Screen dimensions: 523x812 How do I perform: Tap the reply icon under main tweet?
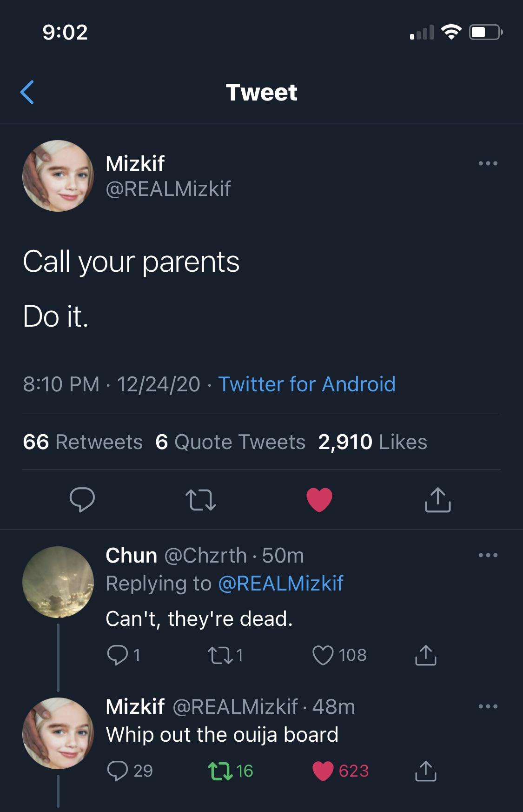pyautogui.click(x=82, y=500)
